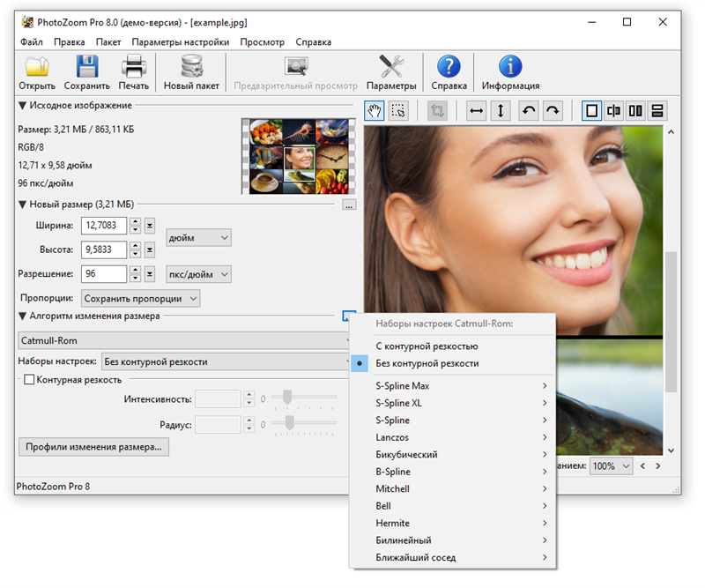Open Параметры tools icon
705x588 pixels.
coord(391,67)
